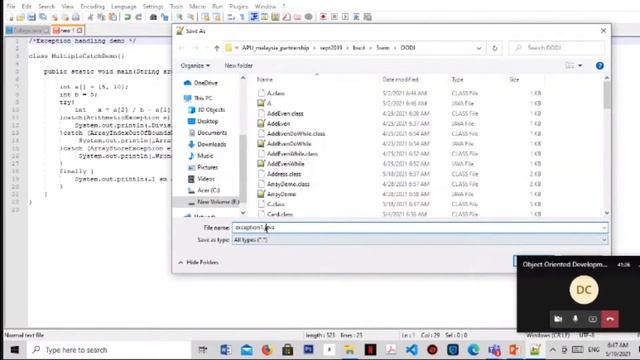
Task: Select the ArrayDemo.class file
Action: click(x=288, y=184)
